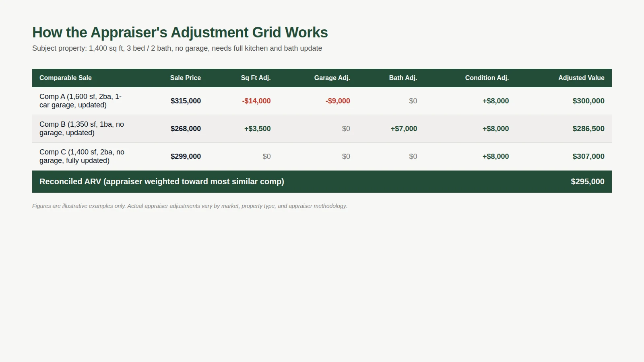Click the $300,000 adjusted value

pos(588,101)
